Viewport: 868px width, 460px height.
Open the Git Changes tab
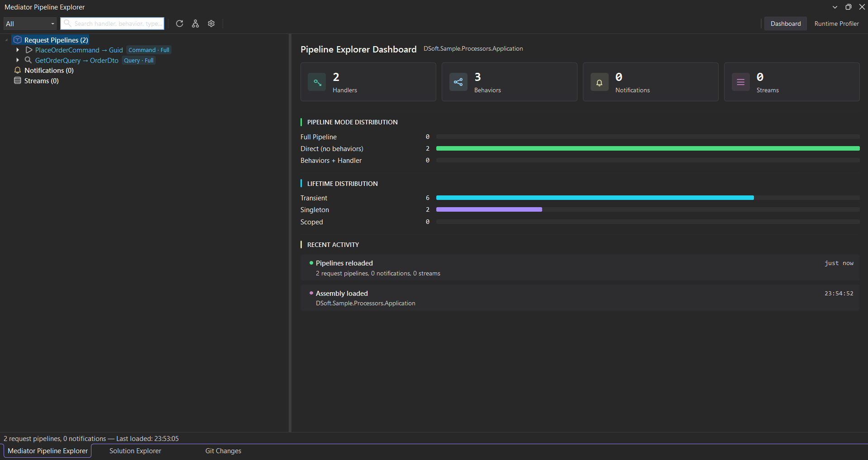tap(223, 451)
